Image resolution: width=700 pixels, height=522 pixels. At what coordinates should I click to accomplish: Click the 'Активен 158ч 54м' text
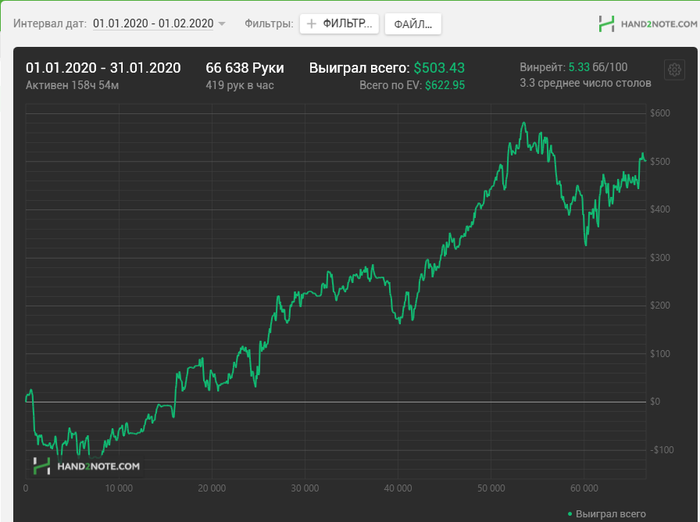click(72, 85)
